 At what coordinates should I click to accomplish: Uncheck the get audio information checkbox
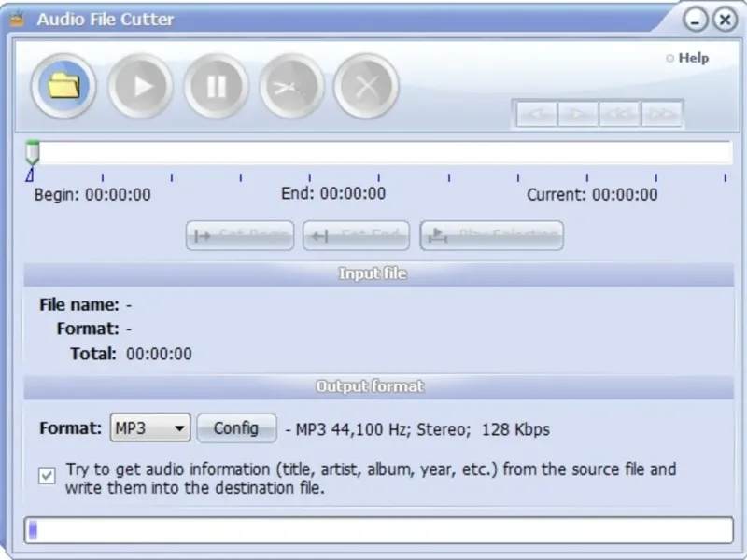(47, 476)
